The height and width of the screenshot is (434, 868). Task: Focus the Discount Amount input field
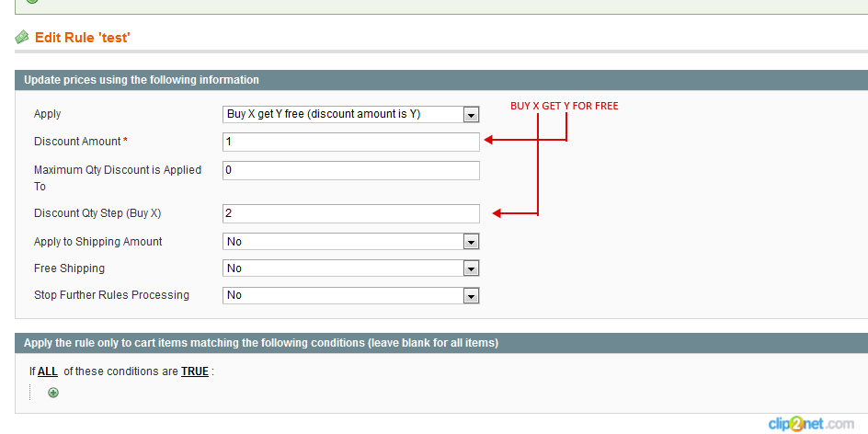pos(351,142)
